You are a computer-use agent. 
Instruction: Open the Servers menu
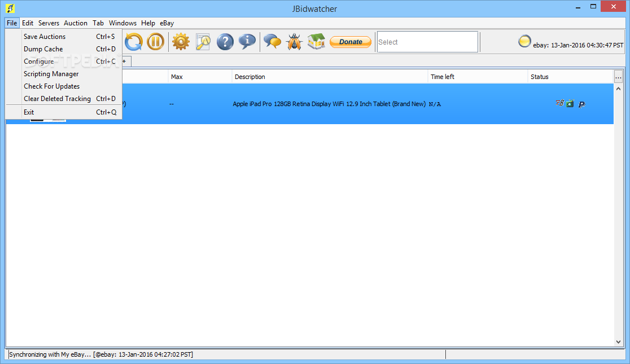49,23
